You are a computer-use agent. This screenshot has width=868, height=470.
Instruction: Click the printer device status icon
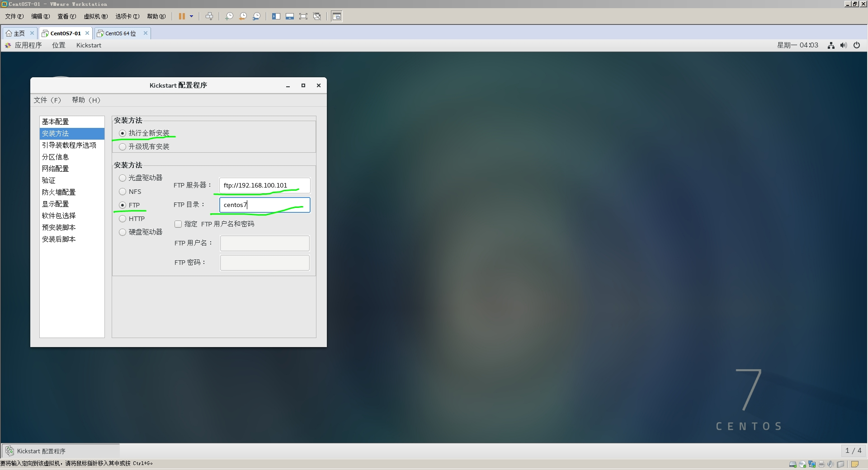coord(821,464)
